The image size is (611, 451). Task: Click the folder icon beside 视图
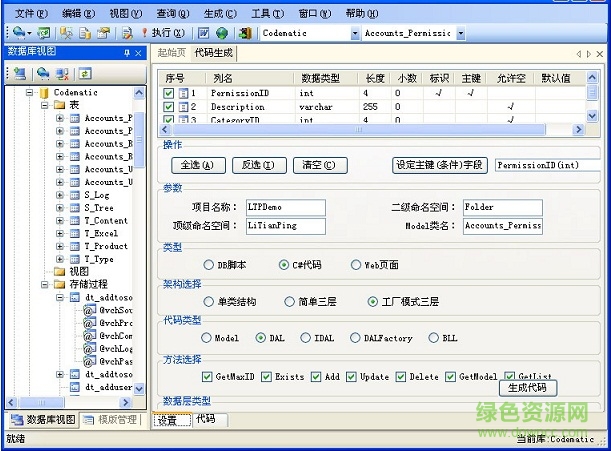tap(59, 271)
